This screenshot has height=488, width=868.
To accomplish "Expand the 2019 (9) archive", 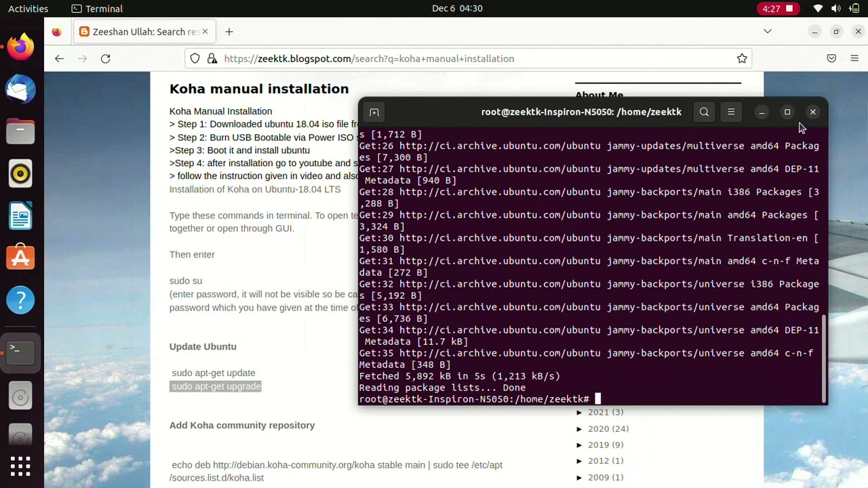I will tap(580, 445).
